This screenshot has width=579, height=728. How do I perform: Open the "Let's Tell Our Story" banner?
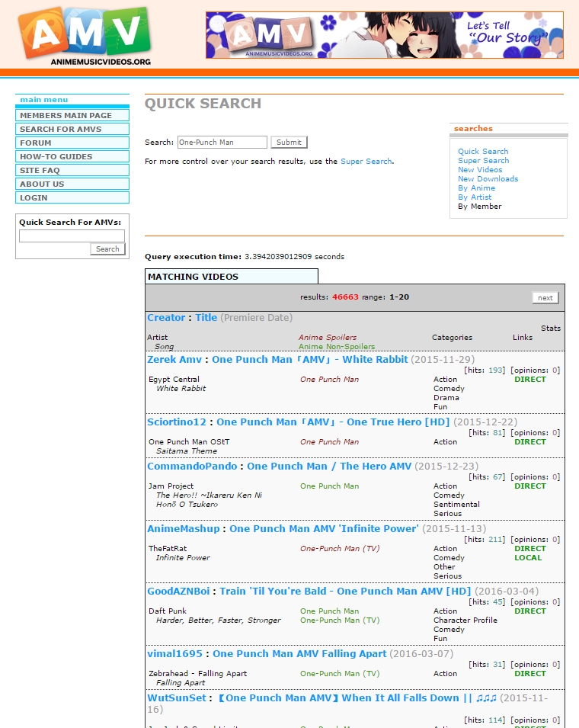(385, 35)
